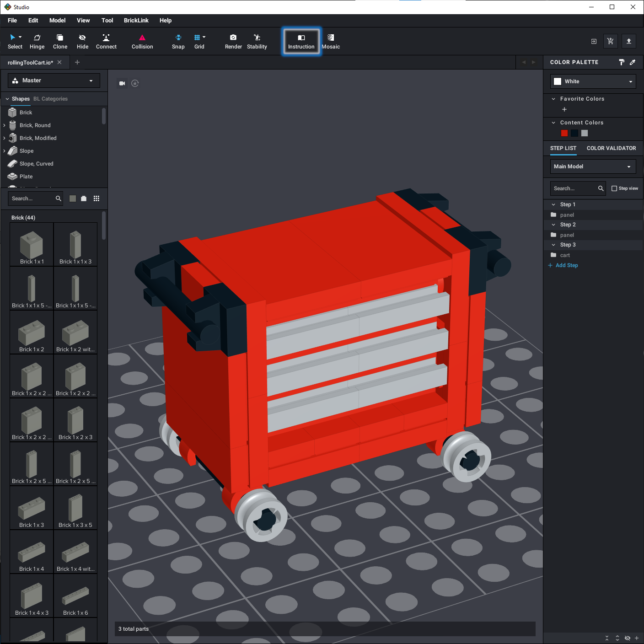Collapse Step 2 in step list
Viewport: 644px width, 644px height.
(x=553, y=225)
